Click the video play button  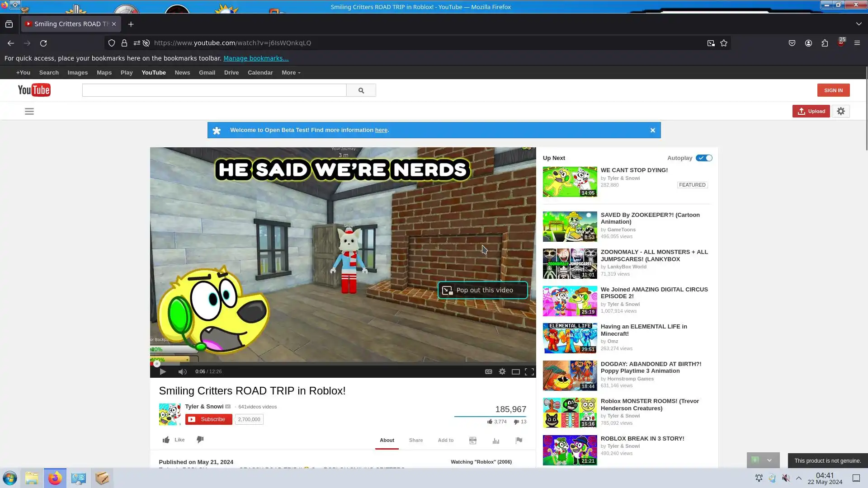click(163, 371)
